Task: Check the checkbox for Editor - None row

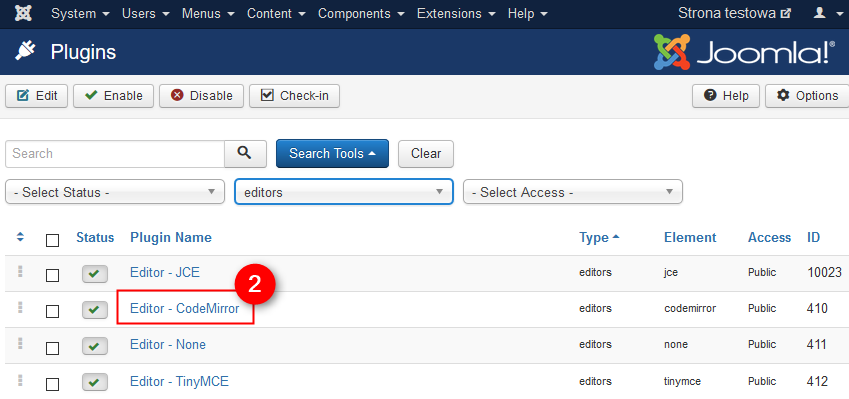Action: tap(53, 348)
